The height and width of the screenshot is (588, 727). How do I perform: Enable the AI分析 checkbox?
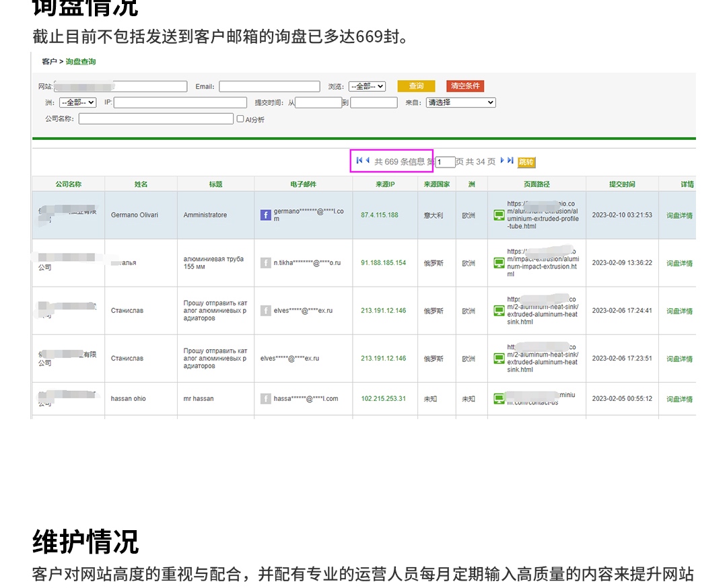pyautogui.click(x=240, y=118)
